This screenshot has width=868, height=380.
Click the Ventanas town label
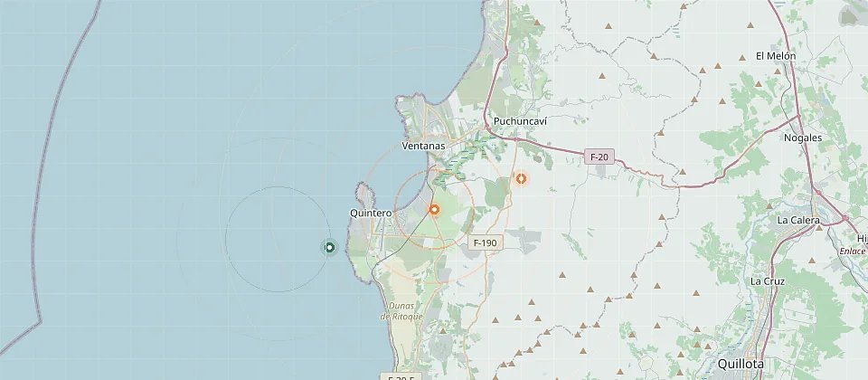(423, 147)
